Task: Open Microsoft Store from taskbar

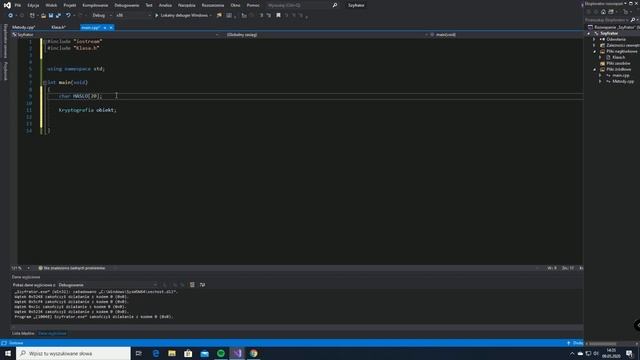Action: [188, 353]
